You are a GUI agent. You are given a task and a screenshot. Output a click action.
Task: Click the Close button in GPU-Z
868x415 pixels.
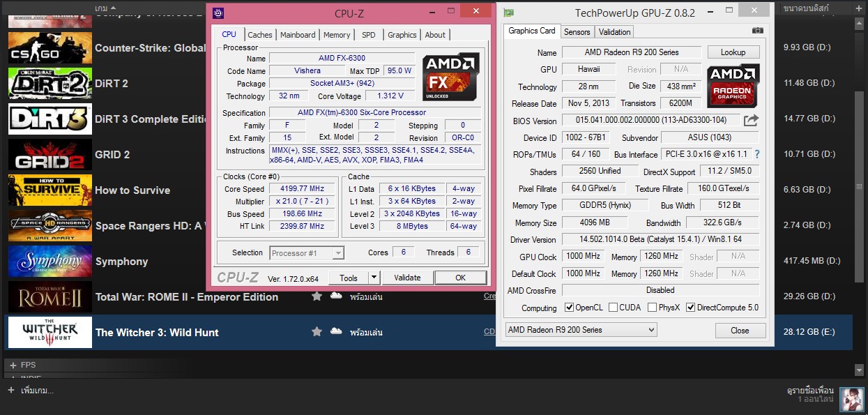740,331
